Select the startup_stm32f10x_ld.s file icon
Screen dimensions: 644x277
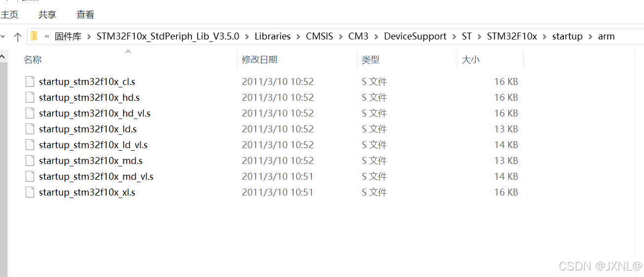[x=30, y=129]
